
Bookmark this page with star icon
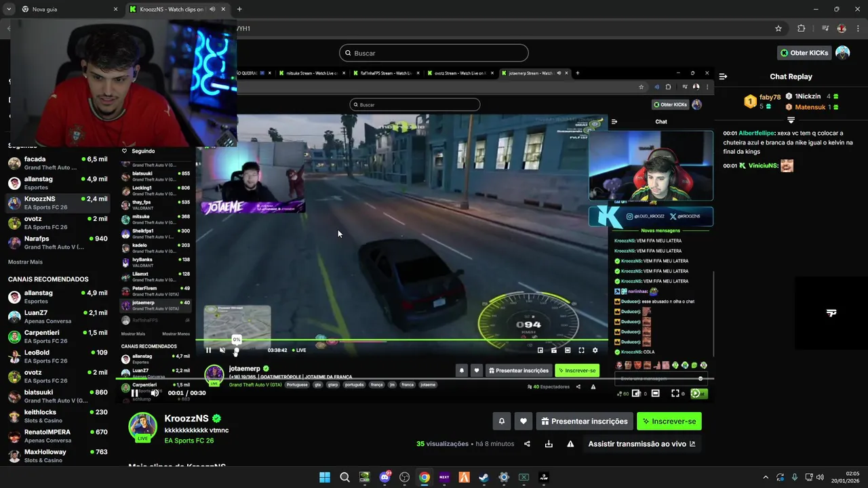778,28
